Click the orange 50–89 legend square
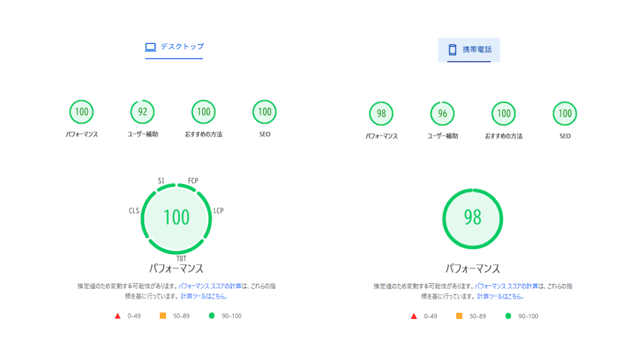637x364 pixels. [x=162, y=316]
